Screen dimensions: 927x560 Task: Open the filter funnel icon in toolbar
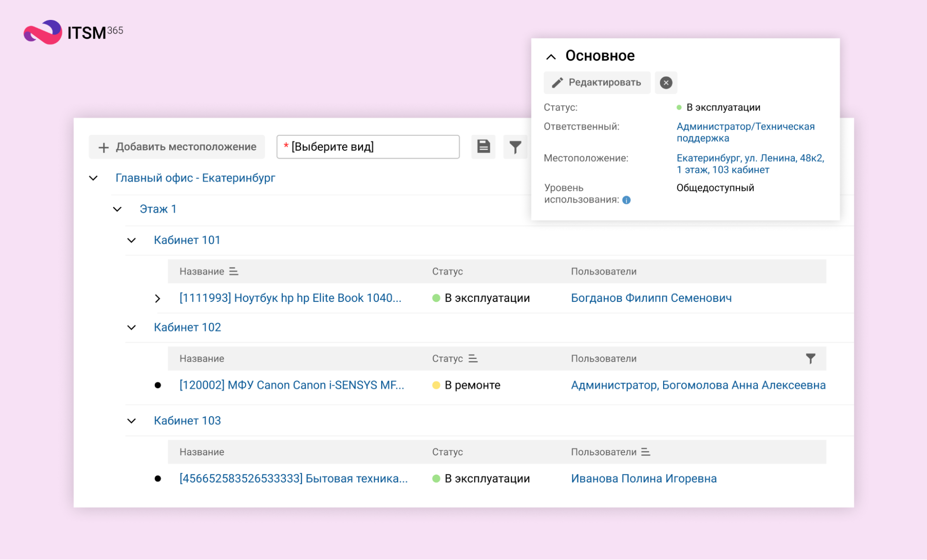[515, 147]
